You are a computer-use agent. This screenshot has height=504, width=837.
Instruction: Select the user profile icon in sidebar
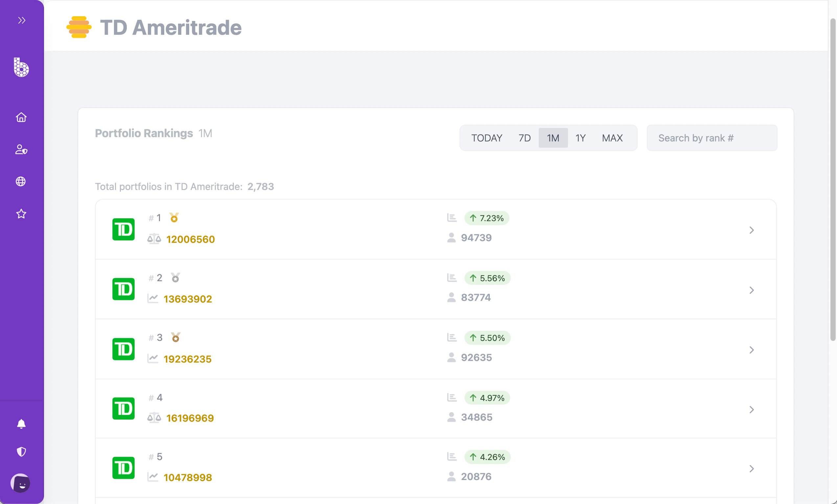tap(21, 150)
